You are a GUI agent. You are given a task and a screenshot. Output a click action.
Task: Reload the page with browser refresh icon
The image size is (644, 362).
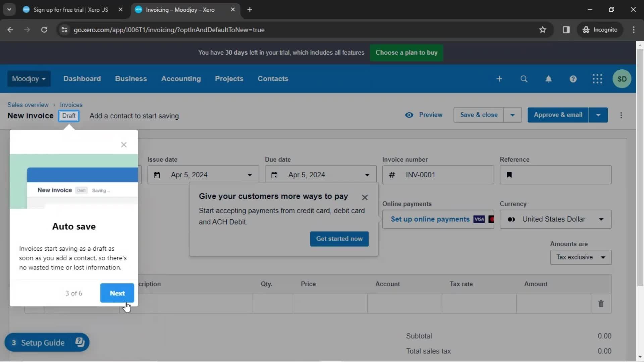(x=44, y=30)
